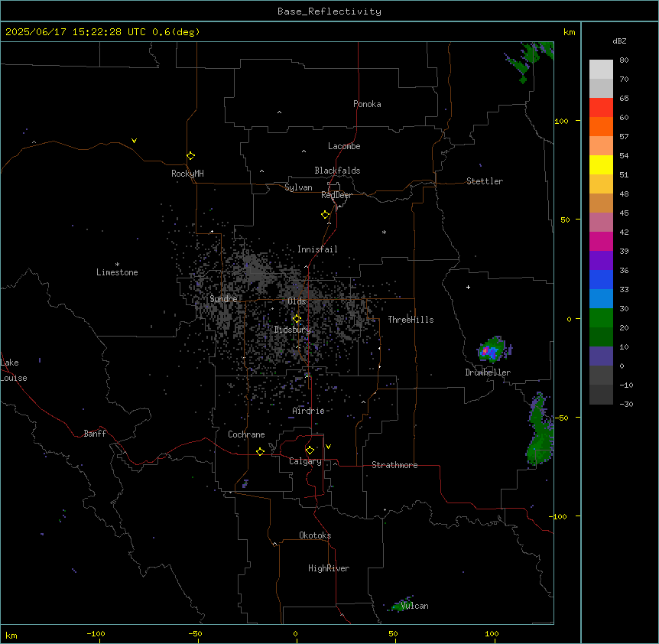
Task: Click the HighRiver label
Action: 329,568
